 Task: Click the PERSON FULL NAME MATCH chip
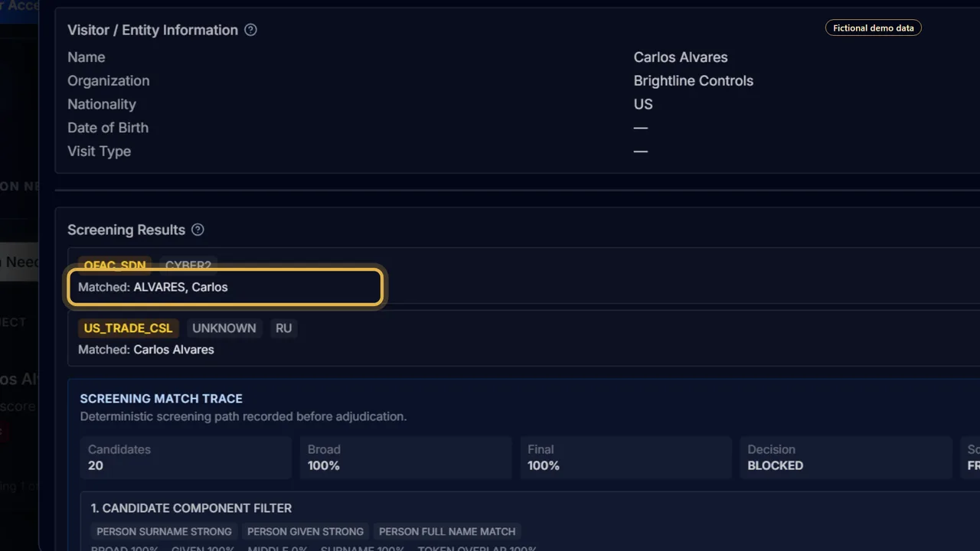[x=447, y=531]
